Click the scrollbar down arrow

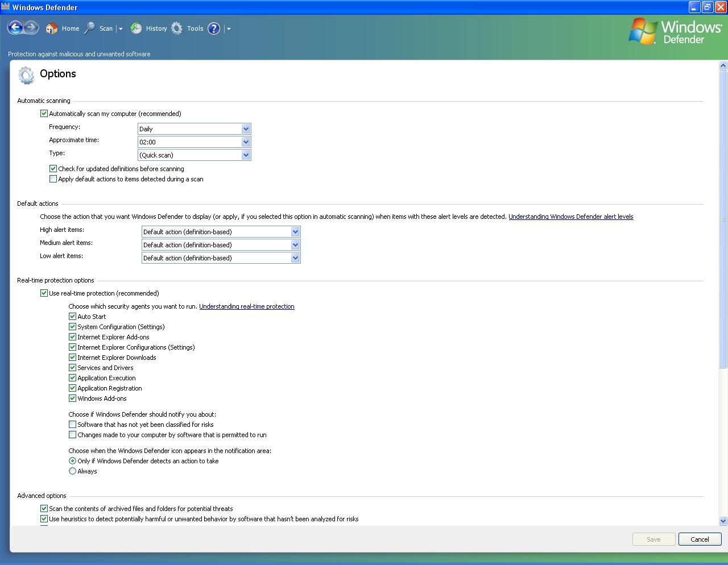(723, 521)
